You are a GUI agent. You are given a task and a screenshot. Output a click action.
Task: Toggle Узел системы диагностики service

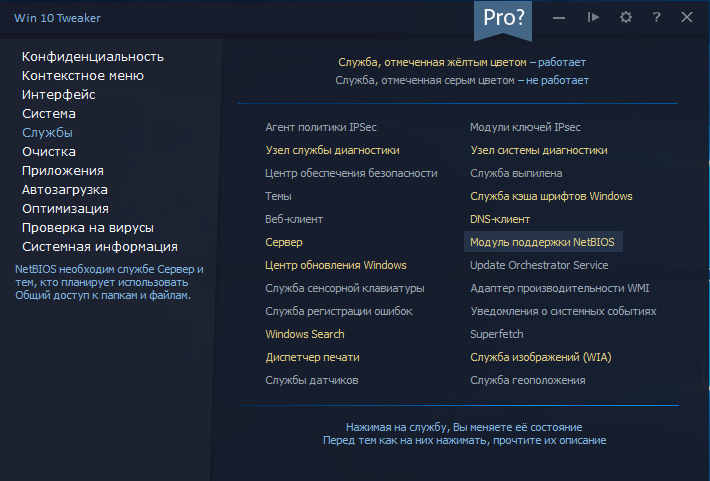pyautogui.click(x=539, y=150)
